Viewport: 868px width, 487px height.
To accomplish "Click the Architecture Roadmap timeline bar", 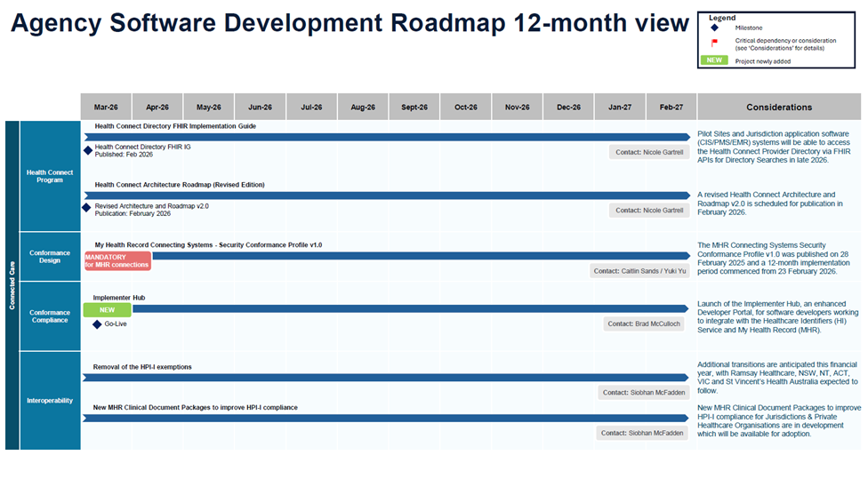I will click(x=387, y=196).
